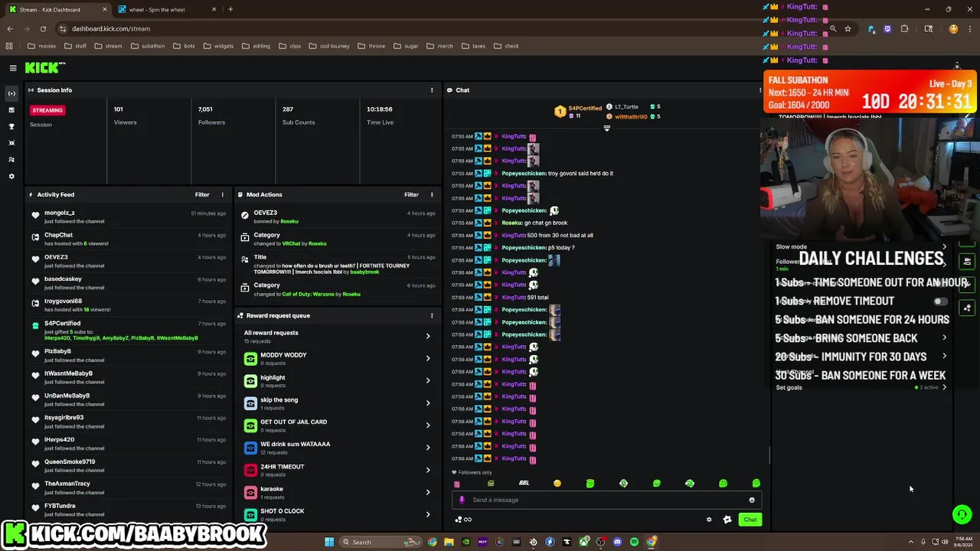
Task: Open Activity Feed three-dot menu
Action: tap(223, 194)
